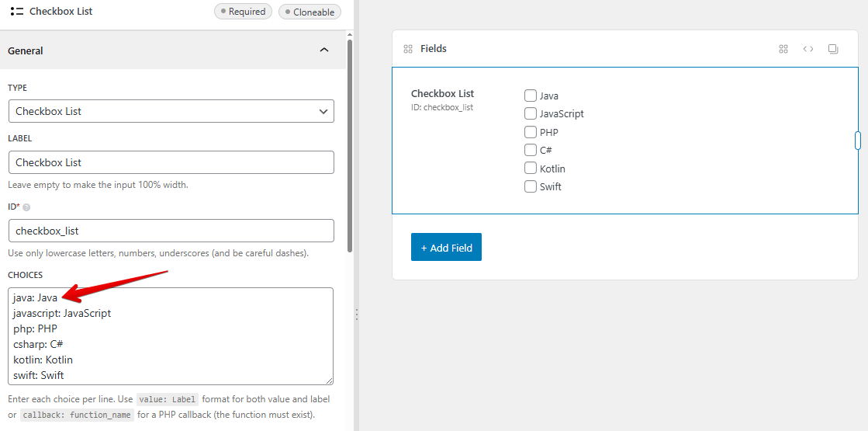
Task: Check the JavaScript checkbox
Action: [531, 113]
